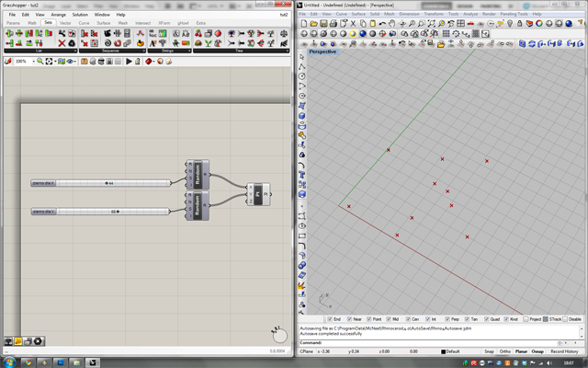Click the lower slider handle showing 66
This screenshot has height=368, width=588.
click(x=118, y=212)
